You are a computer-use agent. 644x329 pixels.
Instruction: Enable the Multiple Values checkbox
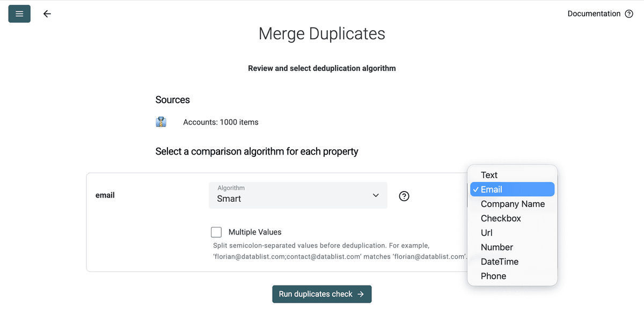pos(216,232)
